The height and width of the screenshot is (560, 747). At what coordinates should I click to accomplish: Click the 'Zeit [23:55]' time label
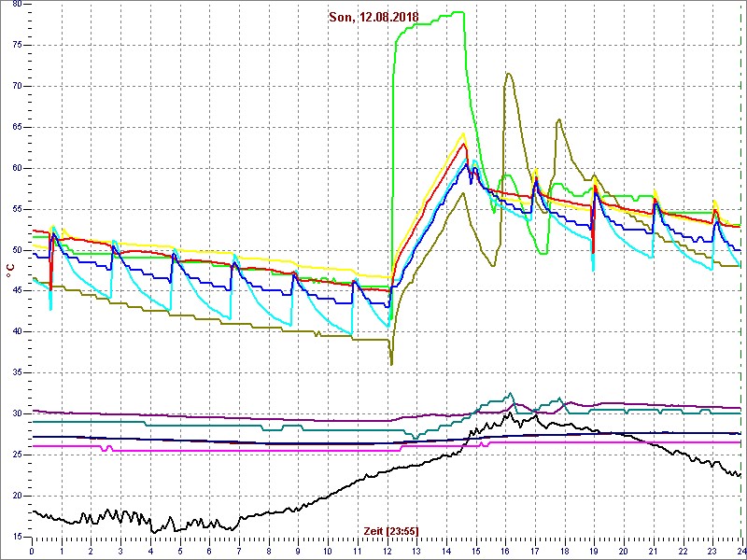(391, 531)
